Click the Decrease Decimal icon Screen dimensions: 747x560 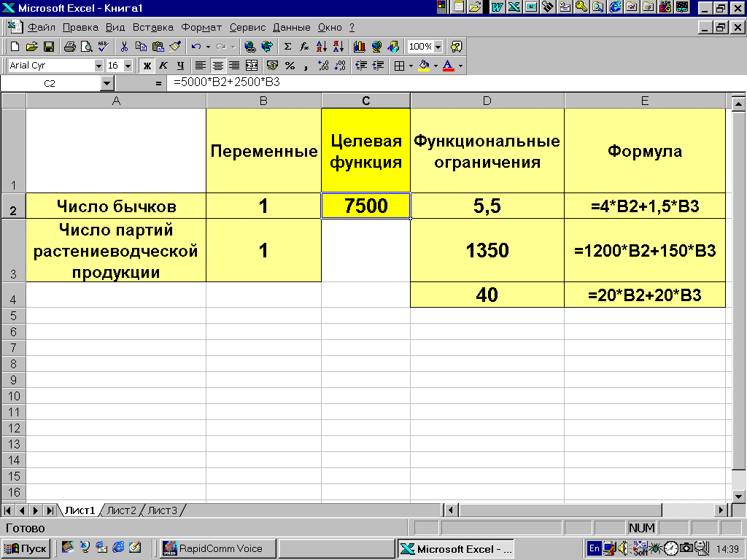pyautogui.click(x=340, y=66)
